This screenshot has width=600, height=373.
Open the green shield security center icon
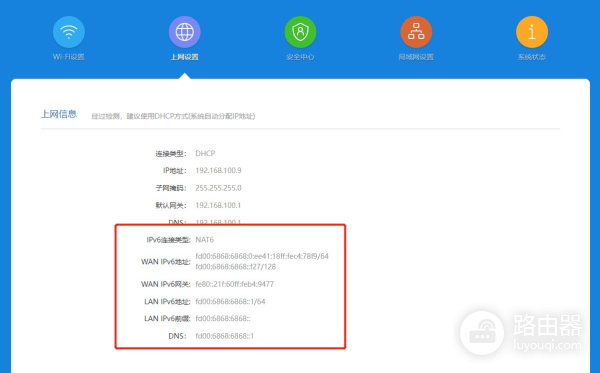[300, 32]
